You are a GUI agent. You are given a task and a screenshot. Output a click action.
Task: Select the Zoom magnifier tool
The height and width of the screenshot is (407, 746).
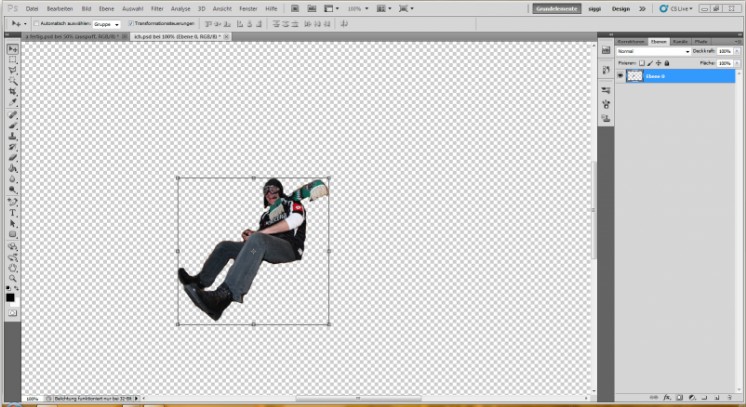click(13, 278)
